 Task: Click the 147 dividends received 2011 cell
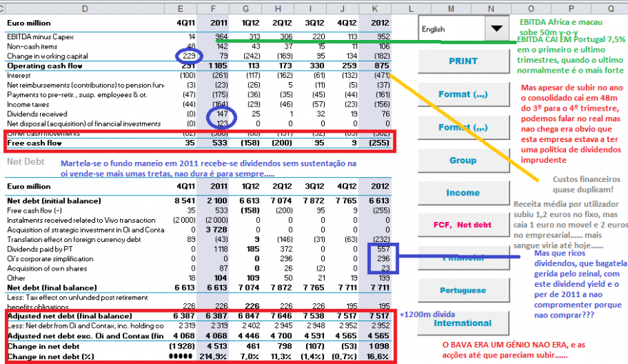pos(222,114)
